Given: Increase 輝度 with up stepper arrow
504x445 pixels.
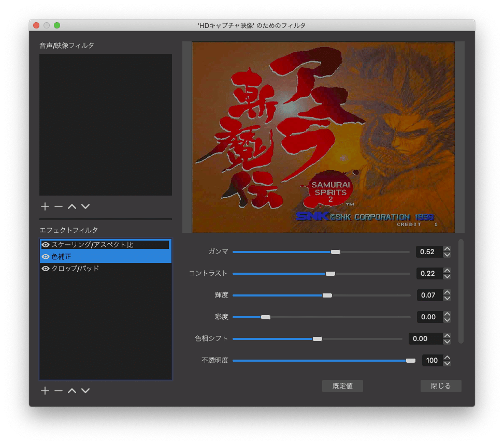Looking at the screenshot, I should [447, 292].
